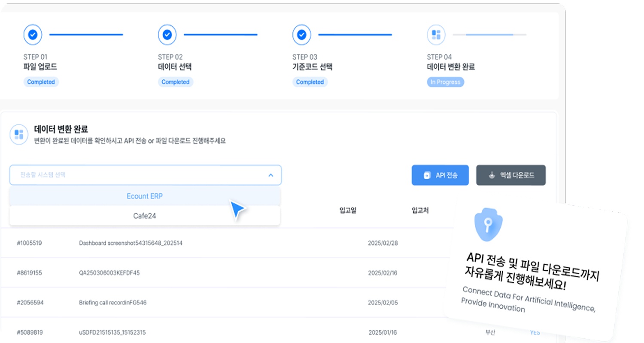Click date 2025/01/16
Screen dimensions: 644x343
[383, 332]
